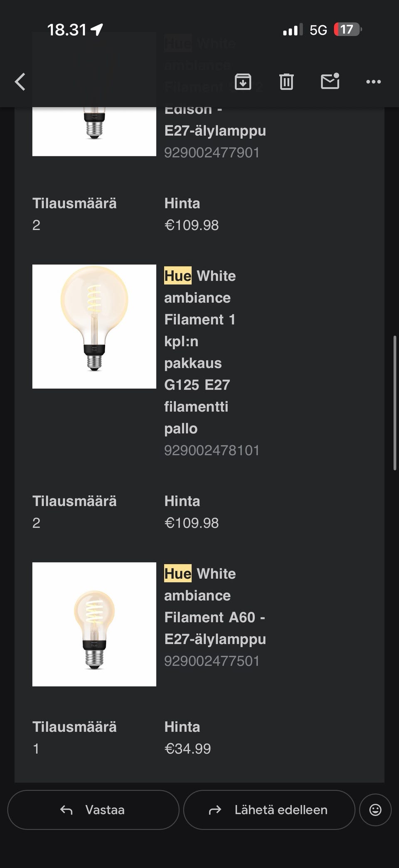
Task: Tap the back arrow icon
Action: pyautogui.click(x=20, y=82)
